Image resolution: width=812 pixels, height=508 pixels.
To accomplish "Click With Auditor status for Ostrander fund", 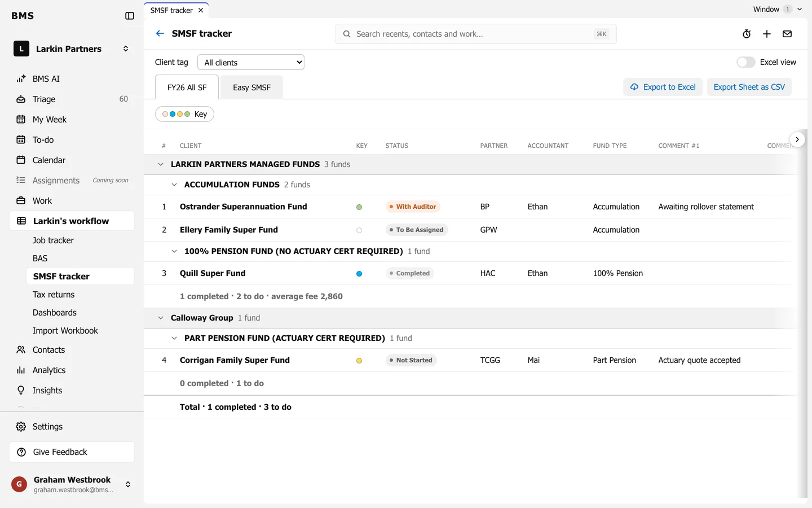I will click(413, 207).
